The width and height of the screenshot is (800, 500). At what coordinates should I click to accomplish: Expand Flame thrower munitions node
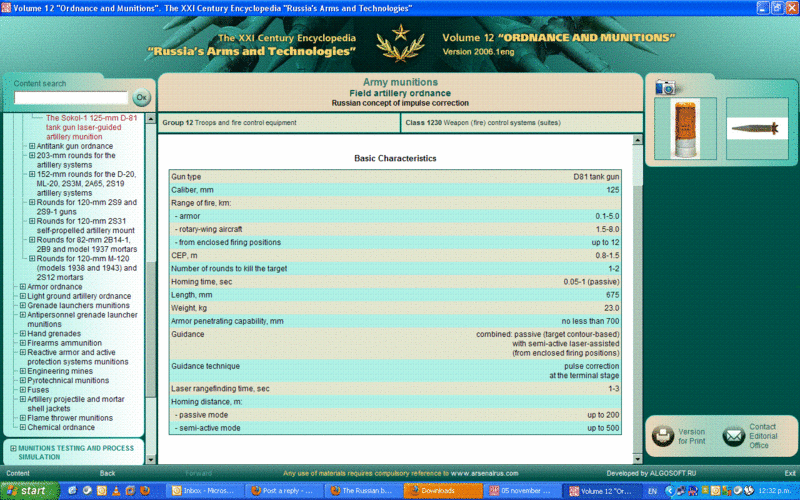(x=22, y=418)
